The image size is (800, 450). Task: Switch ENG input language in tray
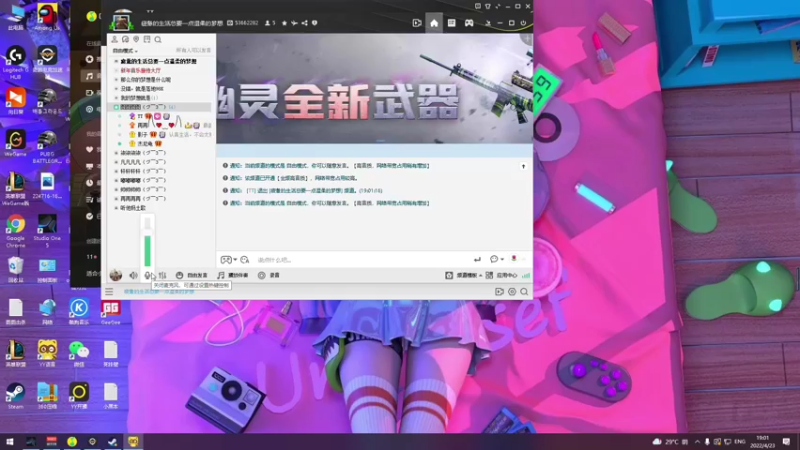click(740, 441)
